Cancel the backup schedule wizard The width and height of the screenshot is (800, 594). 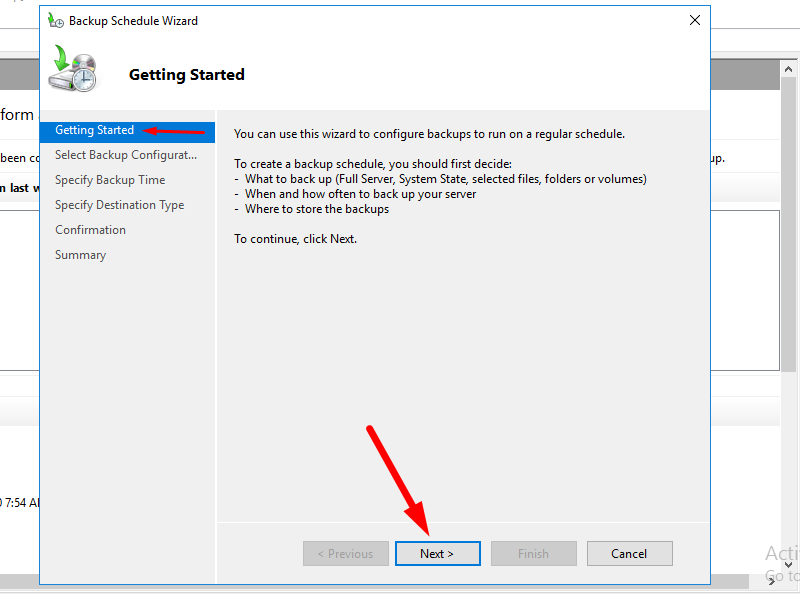pos(629,554)
